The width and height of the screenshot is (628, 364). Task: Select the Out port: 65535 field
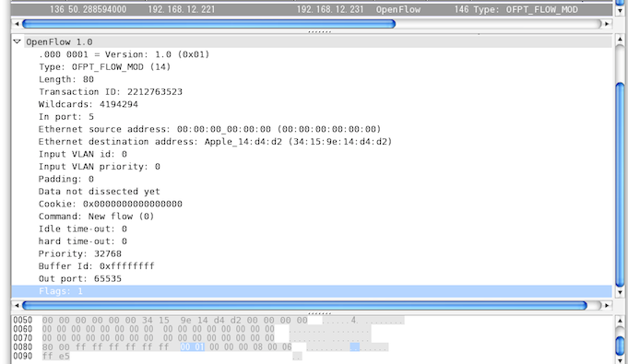tap(79, 278)
